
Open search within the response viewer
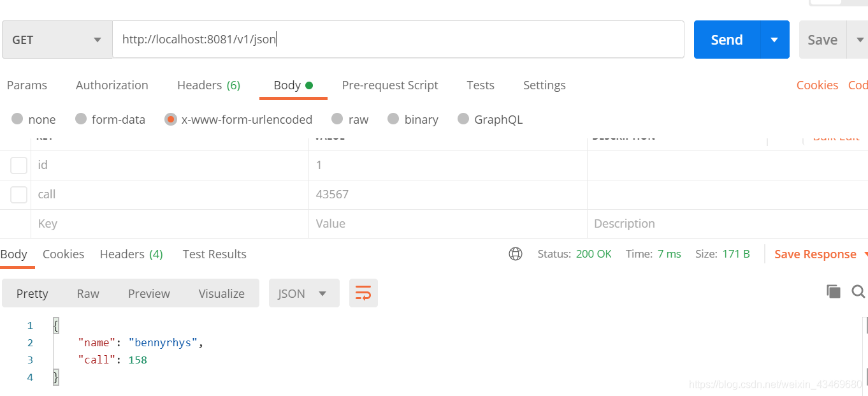[x=858, y=291]
